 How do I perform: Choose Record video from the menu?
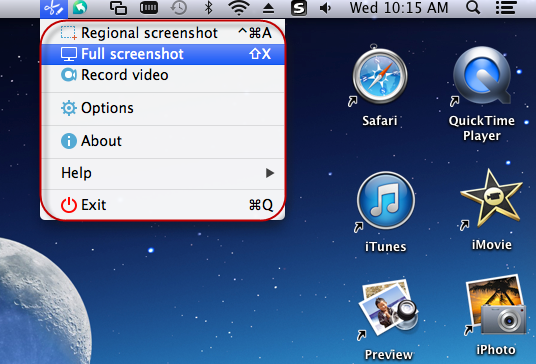[x=163, y=75]
